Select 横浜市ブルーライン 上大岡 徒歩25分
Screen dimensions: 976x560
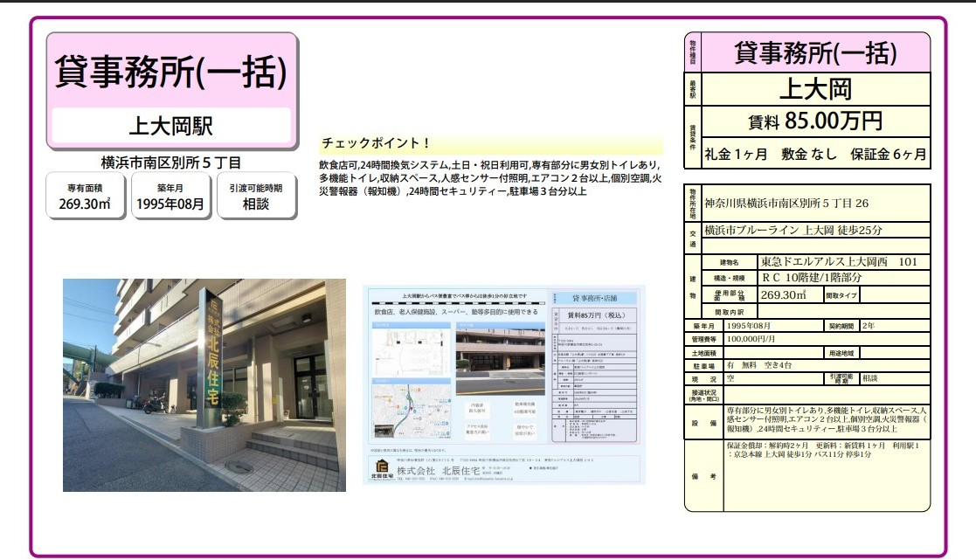(793, 231)
